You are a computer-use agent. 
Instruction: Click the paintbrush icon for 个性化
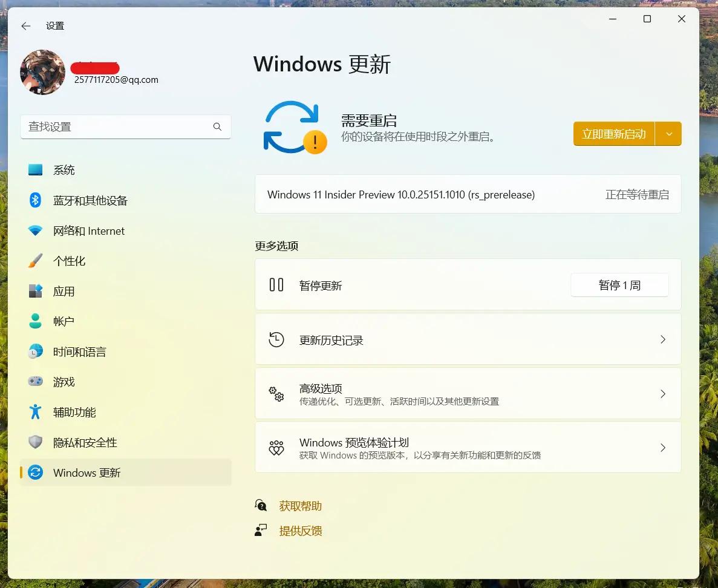click(x=35, y=261)
